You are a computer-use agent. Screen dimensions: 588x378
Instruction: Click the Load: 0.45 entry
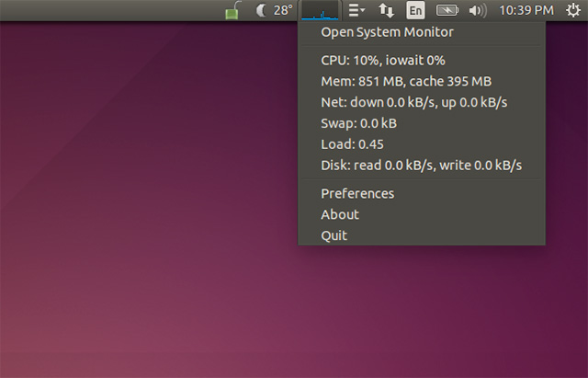[x=353, y=144]
